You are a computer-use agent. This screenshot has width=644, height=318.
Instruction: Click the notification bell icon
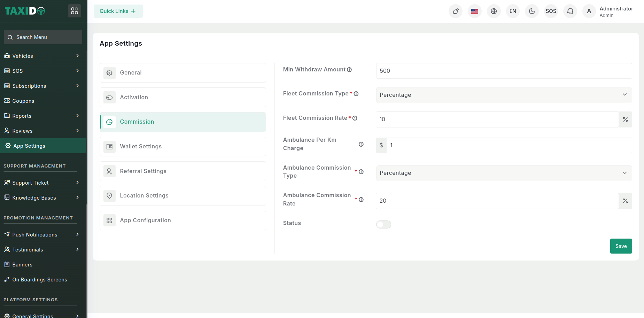[x=570, y=11]
